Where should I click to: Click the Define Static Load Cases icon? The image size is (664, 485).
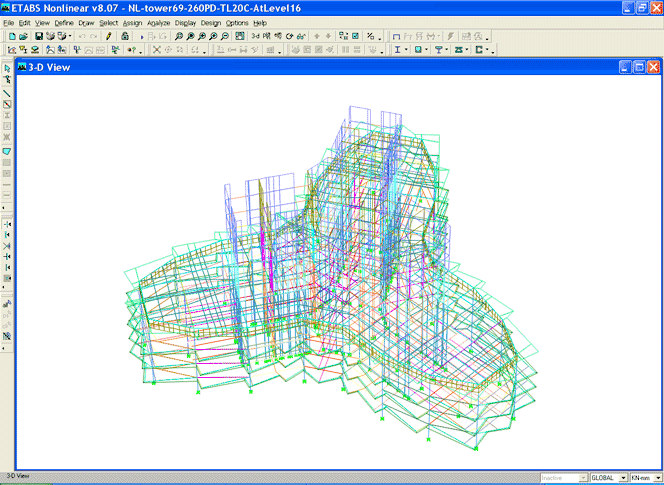click(x=50, y=50)
